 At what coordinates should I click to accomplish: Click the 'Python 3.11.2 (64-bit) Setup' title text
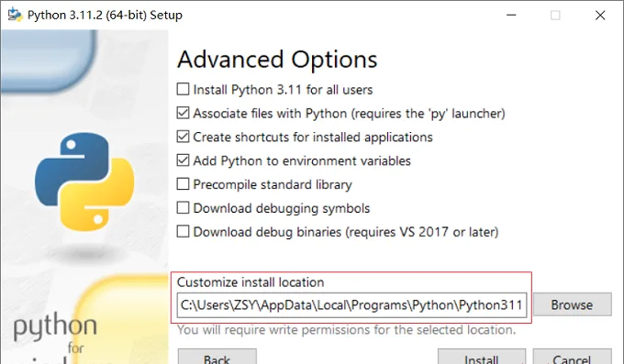coord(105,15)
